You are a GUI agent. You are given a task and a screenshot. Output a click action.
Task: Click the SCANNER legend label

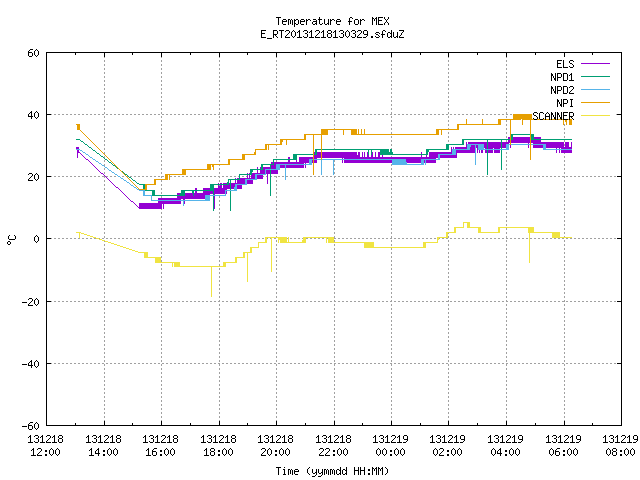[x=553, y=116]
